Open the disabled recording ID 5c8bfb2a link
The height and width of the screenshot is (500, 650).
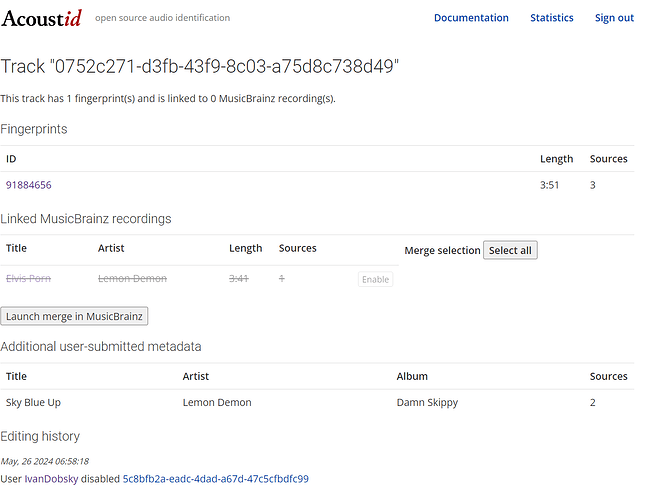coord(215,479)
